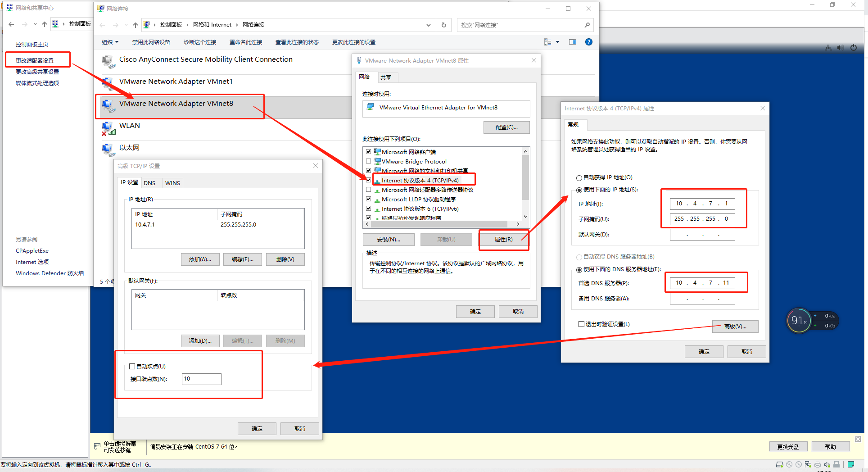Click the 接口跃点数 input field

201,379
